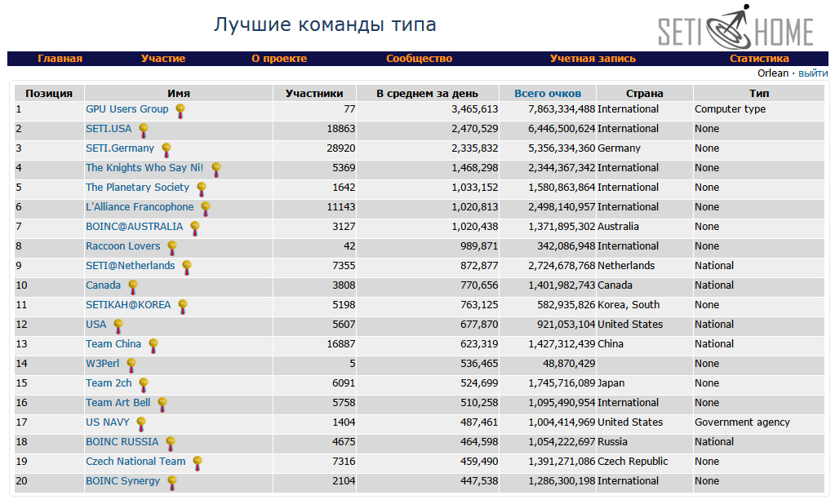Click the medal icon next to The Planetary Society

tap(202, 189)
